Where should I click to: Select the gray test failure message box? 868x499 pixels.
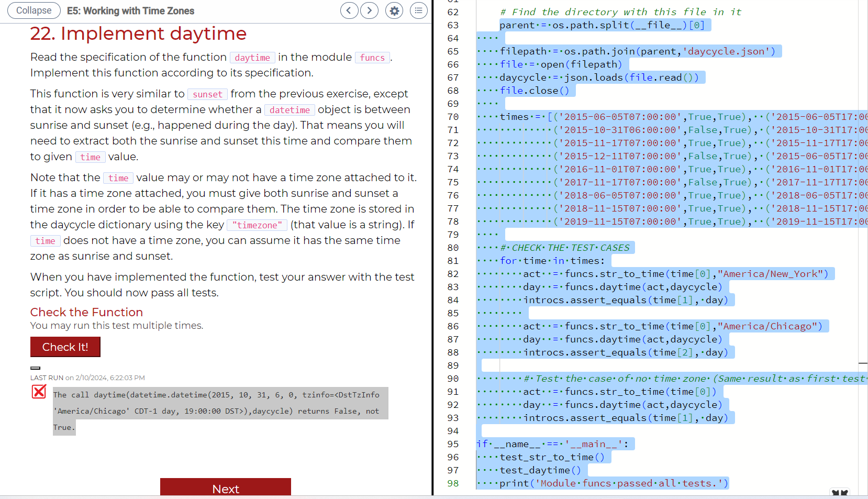(x=220, y=411)
